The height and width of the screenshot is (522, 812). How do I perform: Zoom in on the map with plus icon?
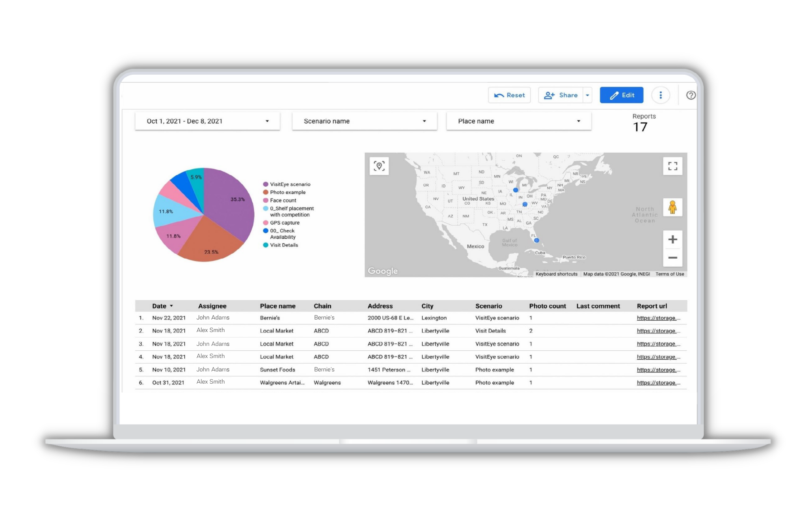[x=673, y=239]
